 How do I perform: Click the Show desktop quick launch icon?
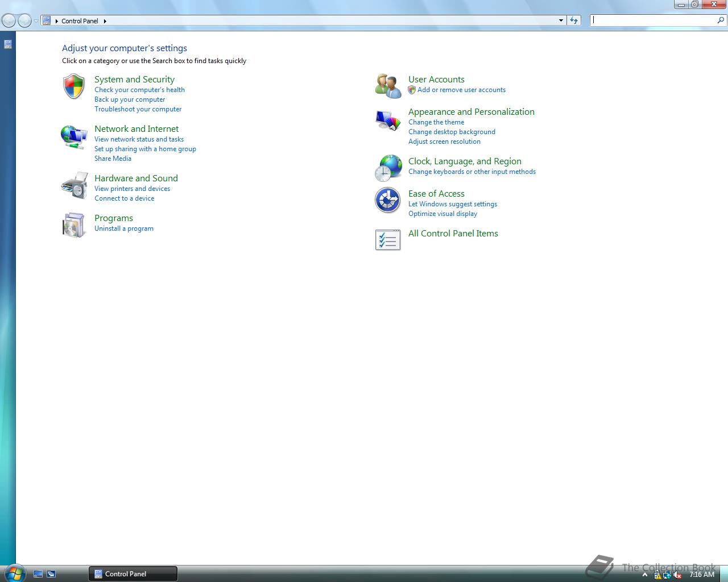(38, 574)
